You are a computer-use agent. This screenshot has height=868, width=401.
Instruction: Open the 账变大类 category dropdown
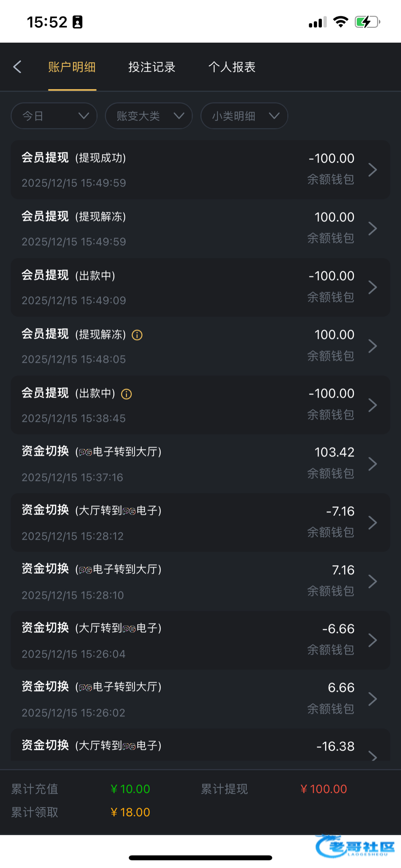pyautogui.click(x=149, y=116)
